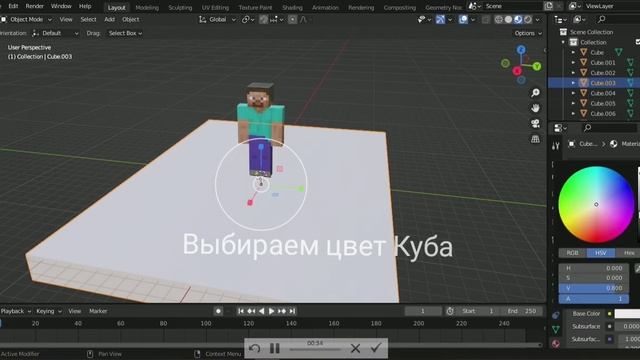The image size is (640, 360).
Task: Click the X axis red navigation gizmo
Action: click(517, 71)
